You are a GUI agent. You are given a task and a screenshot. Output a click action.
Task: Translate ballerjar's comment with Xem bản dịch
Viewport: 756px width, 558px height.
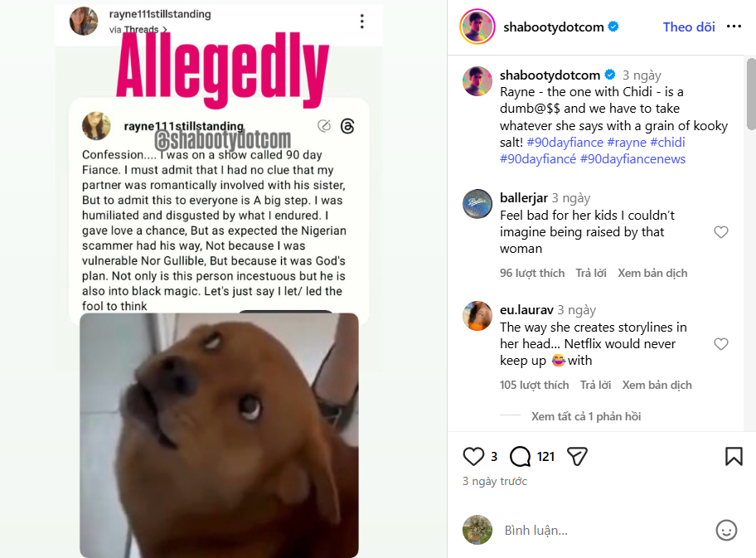[x=652, y=273]
